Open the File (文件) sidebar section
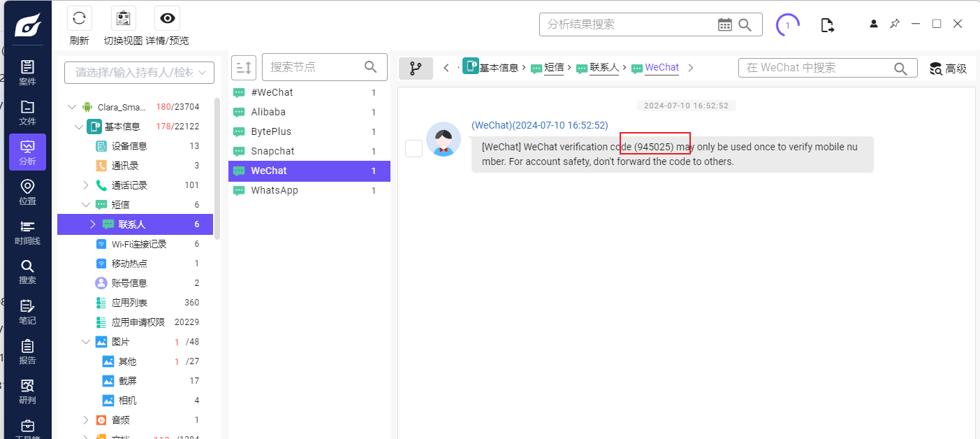This screenshot has height=439, width=980. 27,113
